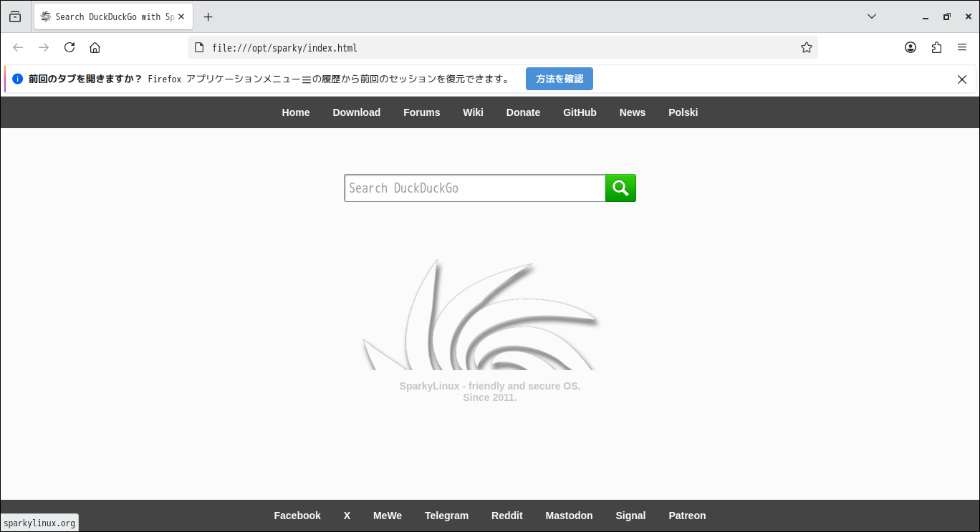This screenshot has width=980, height=532.
Task: Open the Home menu item
Action: [x=296, y=112]
